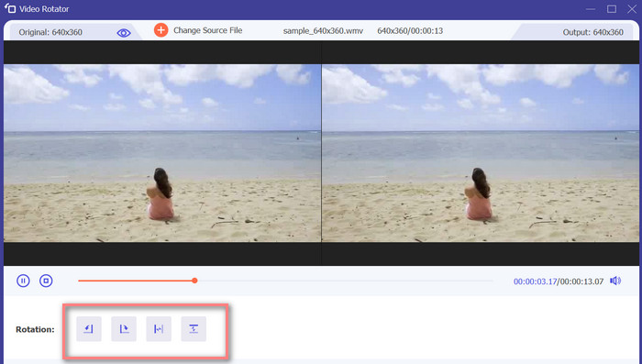Click the 640x360/00:00:13 file info text

410,30
